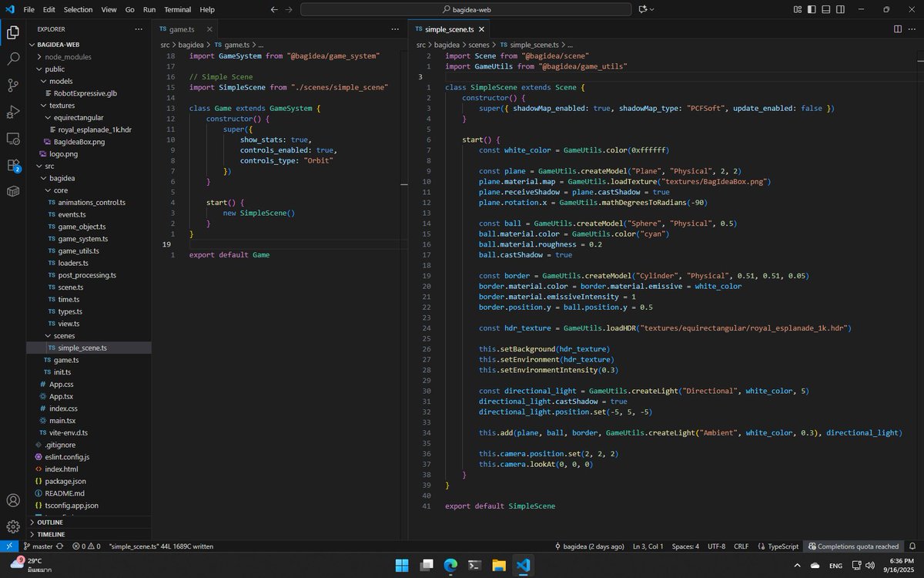This screenshot has height=578, width=924.
Task: Launch Microsoft Edge from taskbar
Action: coord(450,565)
